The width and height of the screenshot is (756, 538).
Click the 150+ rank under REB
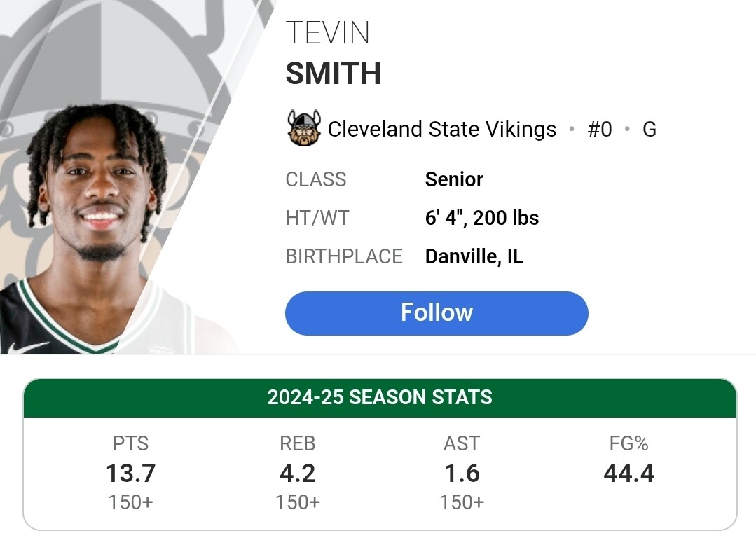pos(297,502)
